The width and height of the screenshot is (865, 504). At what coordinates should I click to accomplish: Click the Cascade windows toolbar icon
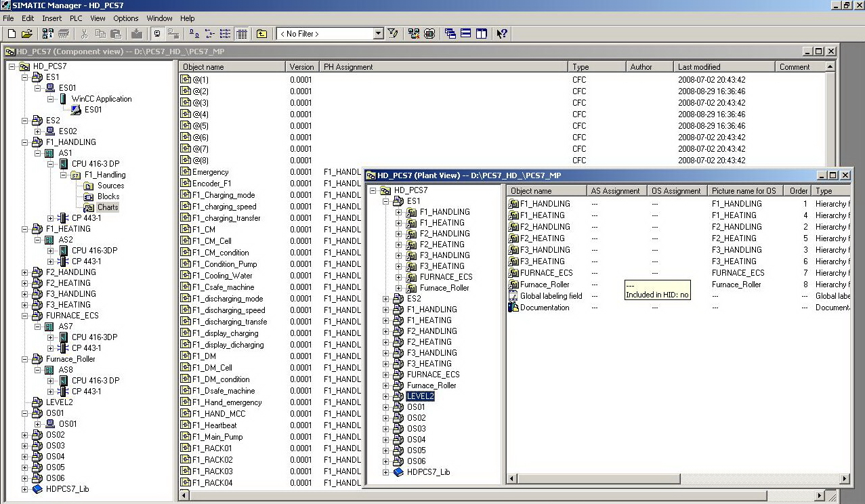pos(450,34)
